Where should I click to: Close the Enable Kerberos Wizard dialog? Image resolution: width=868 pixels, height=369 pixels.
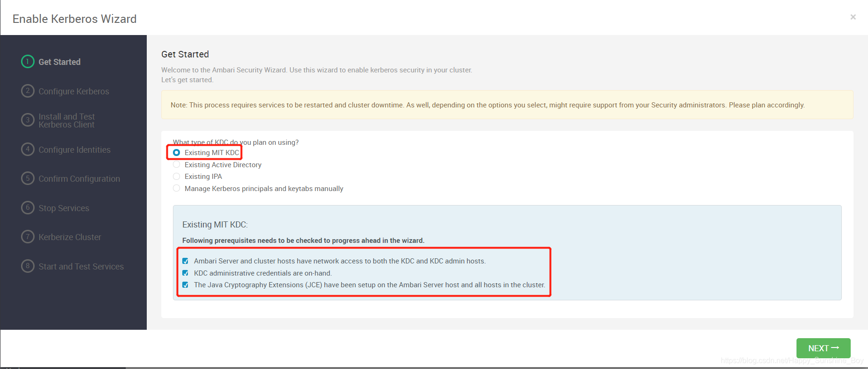tap(853, 17)
